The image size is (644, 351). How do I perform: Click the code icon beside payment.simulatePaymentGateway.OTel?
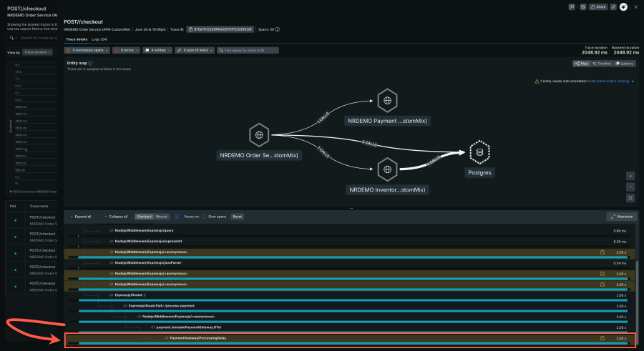tap(153, 327)
